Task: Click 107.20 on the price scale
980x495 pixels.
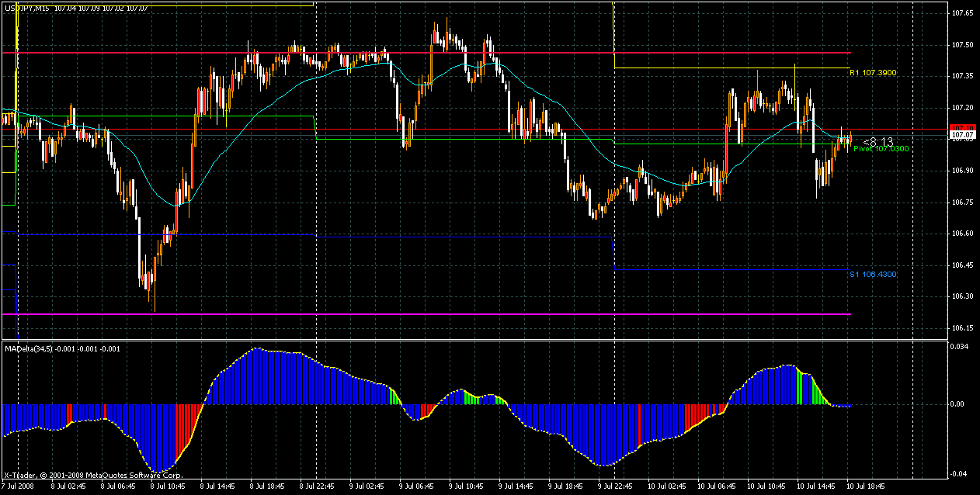Action: pos(963,107)
